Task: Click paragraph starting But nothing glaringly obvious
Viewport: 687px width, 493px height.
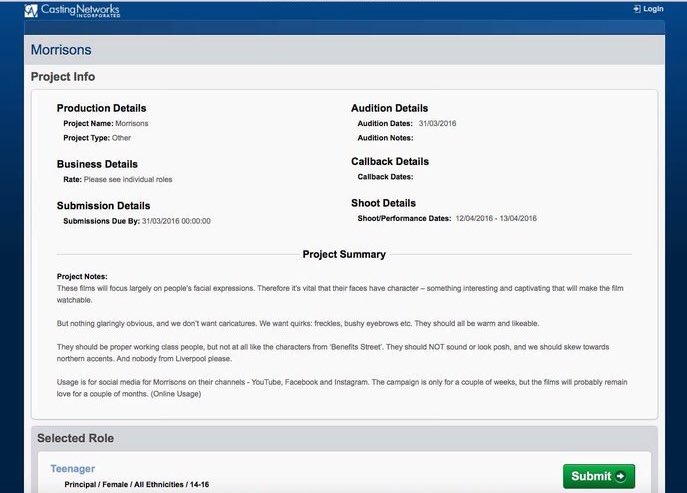Action: [x=298, y=323]
